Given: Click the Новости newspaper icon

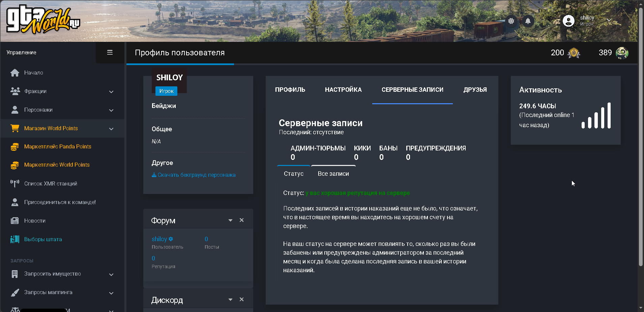Looking at the screenshot, I should [15, 221].
